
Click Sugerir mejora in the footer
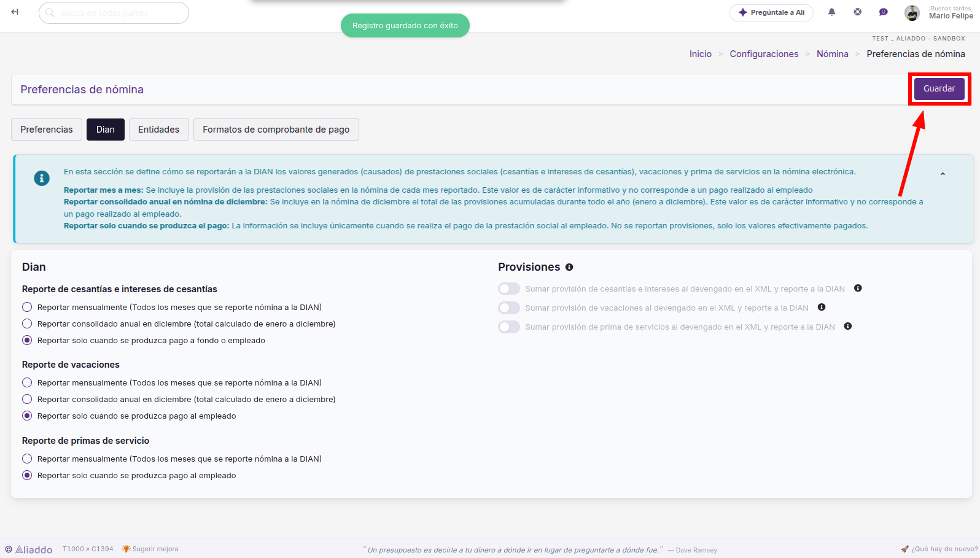(150, 549)
